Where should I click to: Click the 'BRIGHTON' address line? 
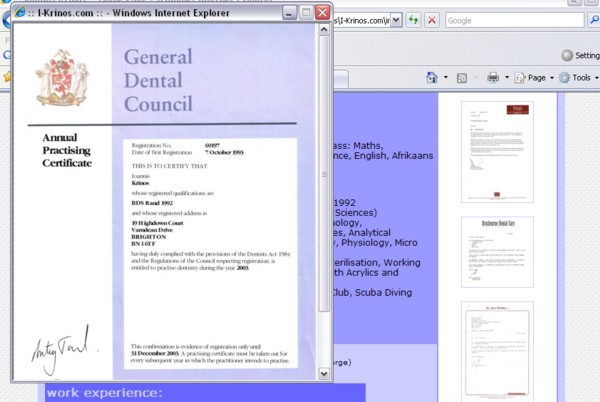148,237
